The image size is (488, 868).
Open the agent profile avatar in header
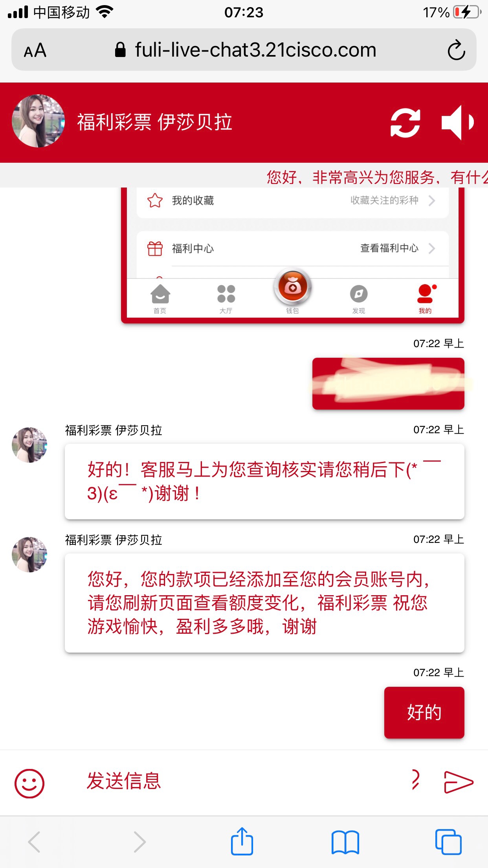38,121
